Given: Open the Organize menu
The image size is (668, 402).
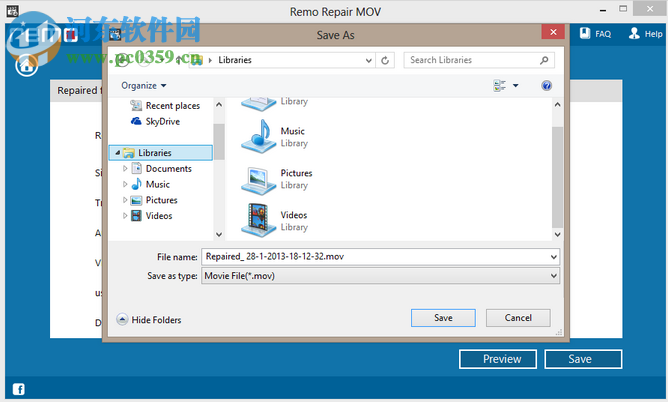Looking at the screenshot, I should pos(144,86).
